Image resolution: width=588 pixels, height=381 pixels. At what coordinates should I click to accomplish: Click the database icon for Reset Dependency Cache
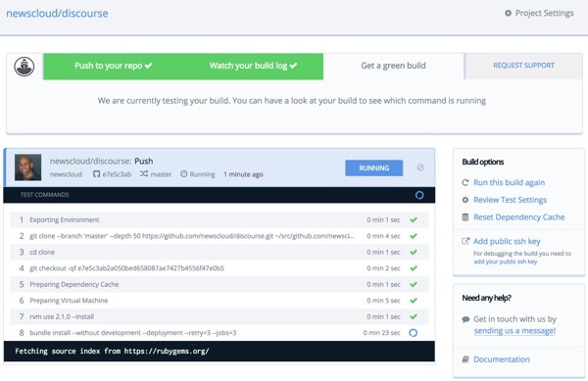click(465, 216)
